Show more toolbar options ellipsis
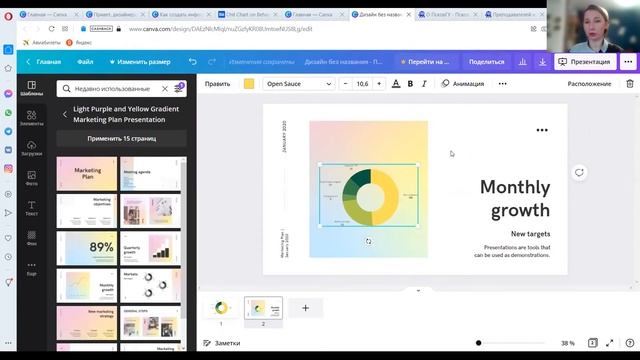The width and height of the screenshot is (640, 360). click(x=502, y=84)
